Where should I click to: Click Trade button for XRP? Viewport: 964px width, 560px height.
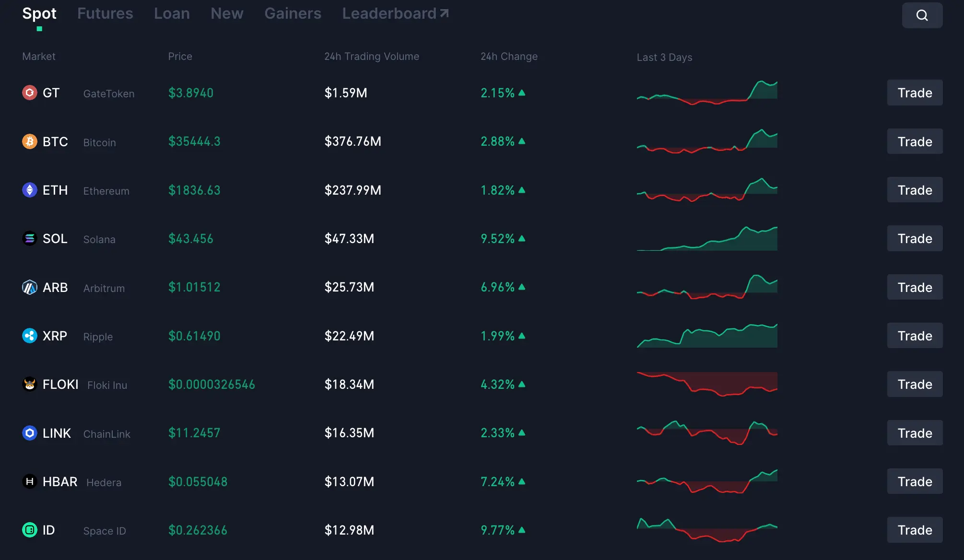915,336
